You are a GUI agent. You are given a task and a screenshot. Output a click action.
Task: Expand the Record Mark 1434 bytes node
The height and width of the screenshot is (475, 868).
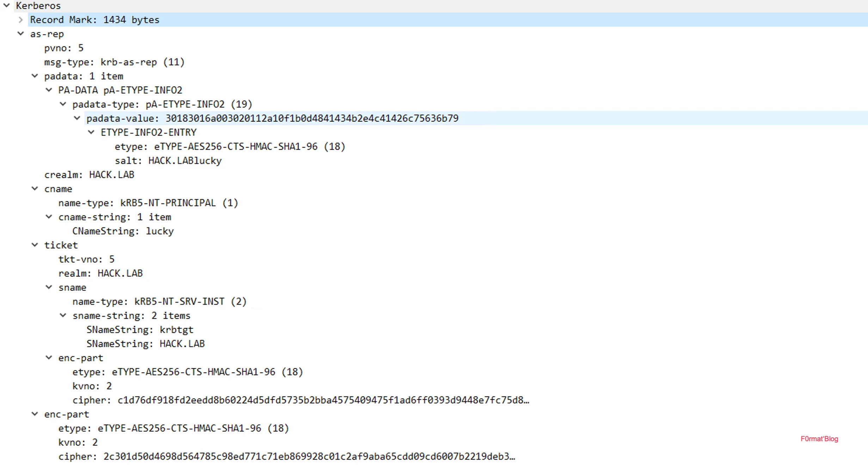click(x=21, y=20)
